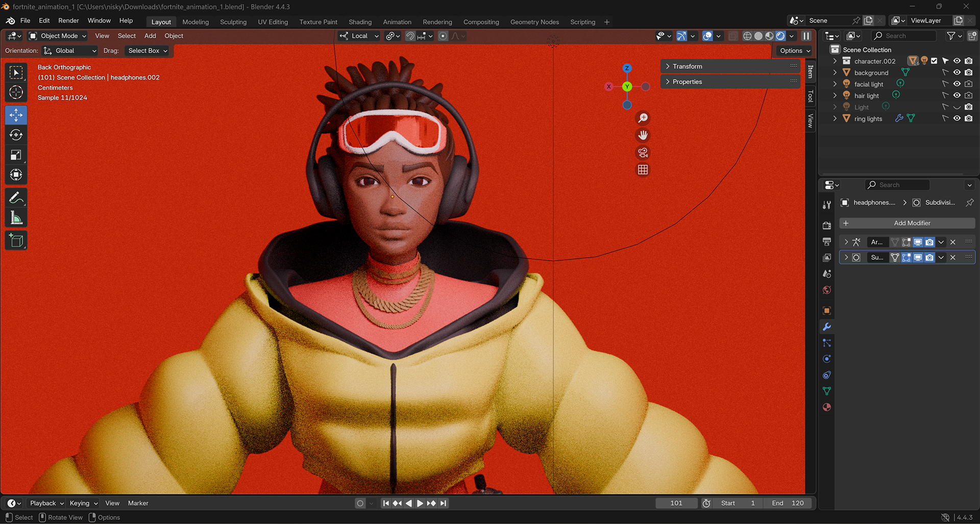Show the hidden Light object

click(957, 107)
